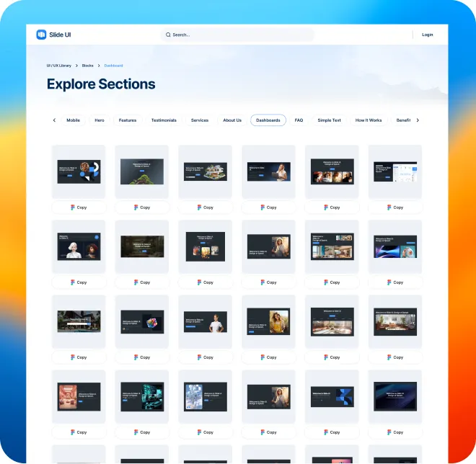476x464 pixels.
Task: Click Figma icon under colorful cube thumbnail
Action: click(136, 357)
